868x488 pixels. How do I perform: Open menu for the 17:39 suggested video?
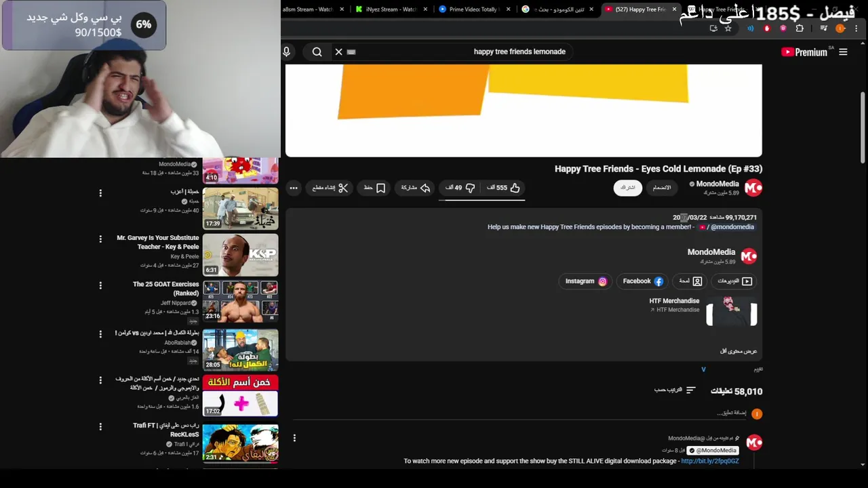pos(100,193)
